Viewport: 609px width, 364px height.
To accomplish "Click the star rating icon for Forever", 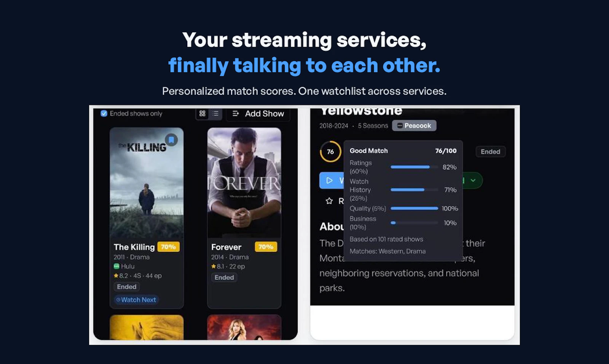I will point(214,266).
